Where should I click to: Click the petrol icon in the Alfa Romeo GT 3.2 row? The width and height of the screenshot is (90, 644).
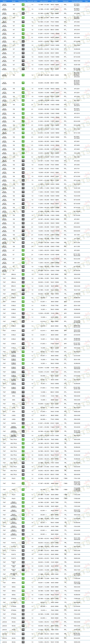[x=23, y=263]
